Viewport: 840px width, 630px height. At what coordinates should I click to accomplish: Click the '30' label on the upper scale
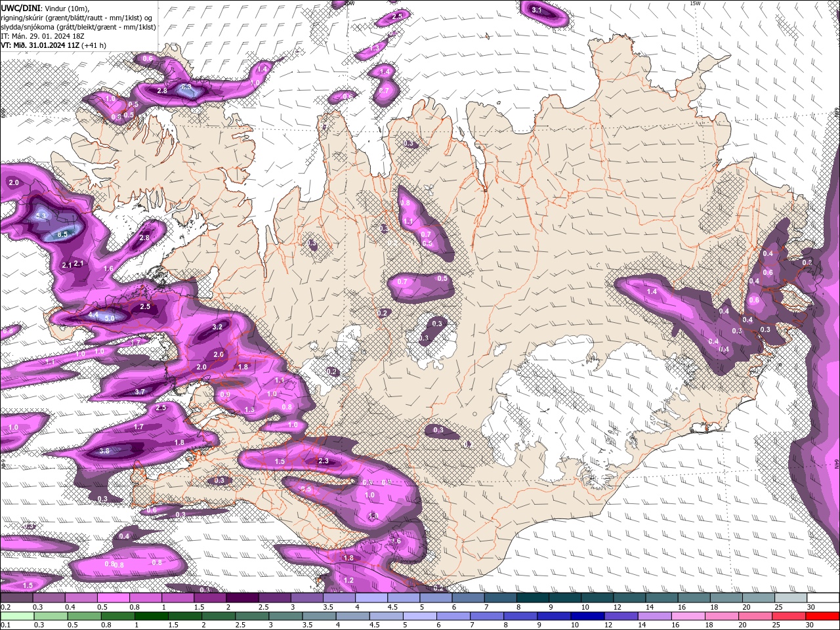(x=811, y=607)
